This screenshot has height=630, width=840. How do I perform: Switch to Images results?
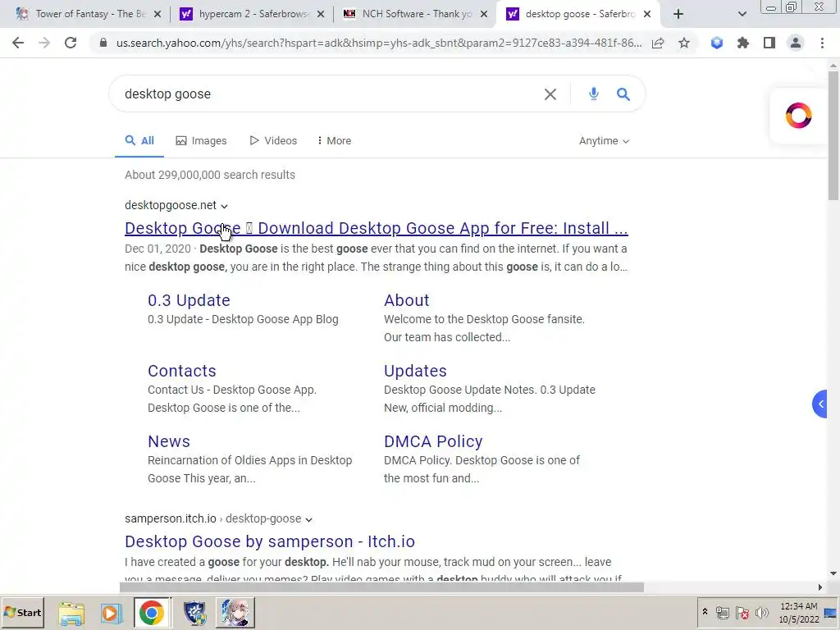pos(201,141)
